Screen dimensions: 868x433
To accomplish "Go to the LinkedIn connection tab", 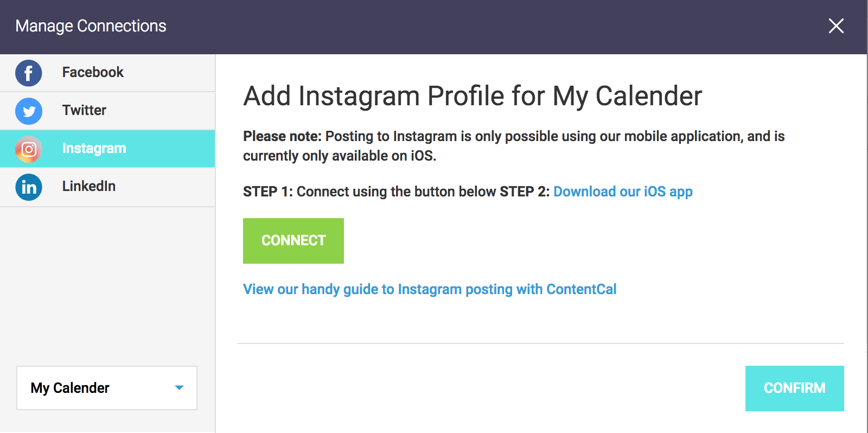I will click(x=107, y=187).
